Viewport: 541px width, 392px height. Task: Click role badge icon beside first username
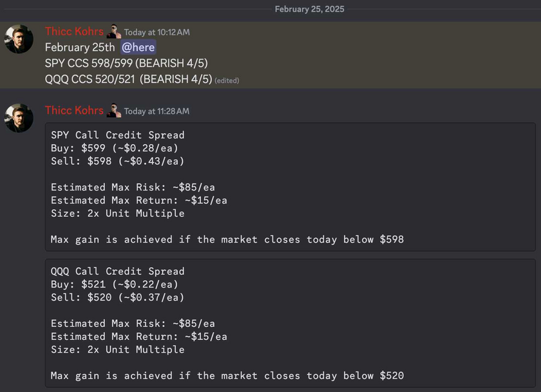pyautogui.click(x=114, y=32)
